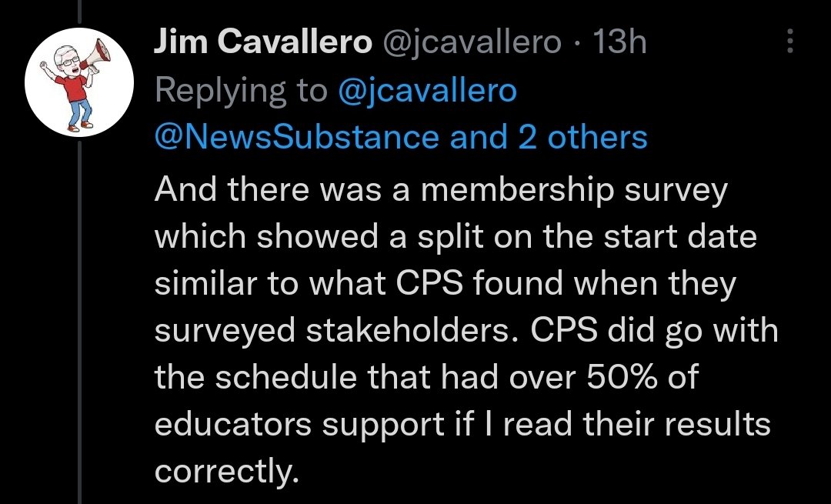Click the 'Replying to' label

coord(241,90)
